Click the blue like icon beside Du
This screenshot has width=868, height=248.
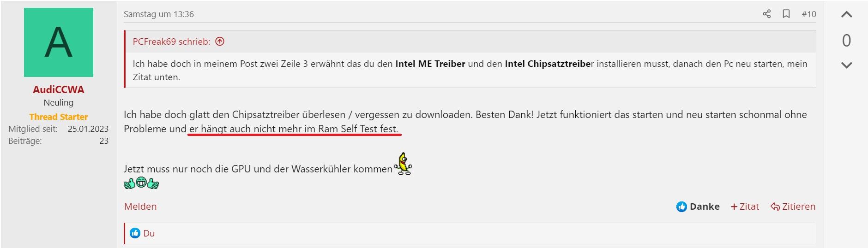[135, 233]
